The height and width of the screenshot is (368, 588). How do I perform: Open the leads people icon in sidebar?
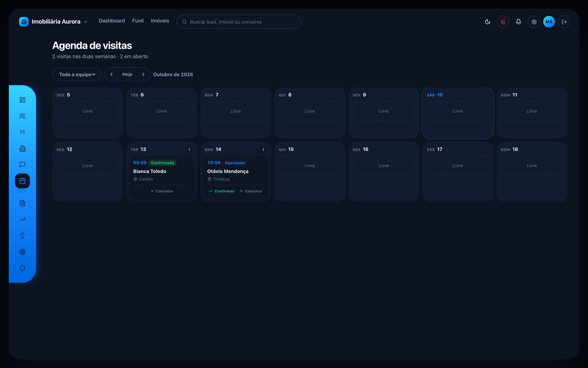(22, 116)
